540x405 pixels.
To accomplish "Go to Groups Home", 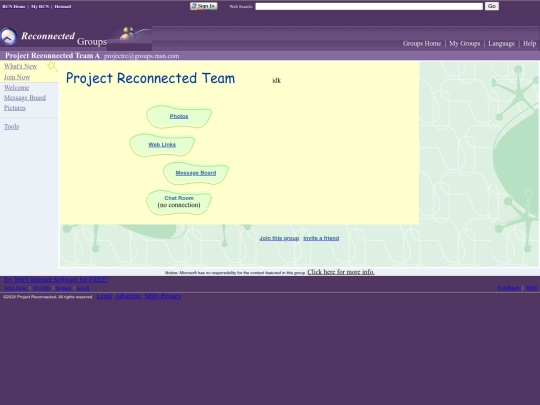I will (x=422, y=43).
